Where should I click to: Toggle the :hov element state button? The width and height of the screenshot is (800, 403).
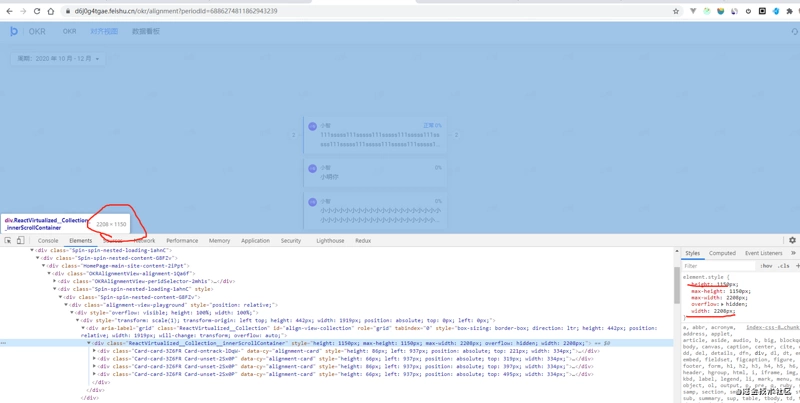766,266
